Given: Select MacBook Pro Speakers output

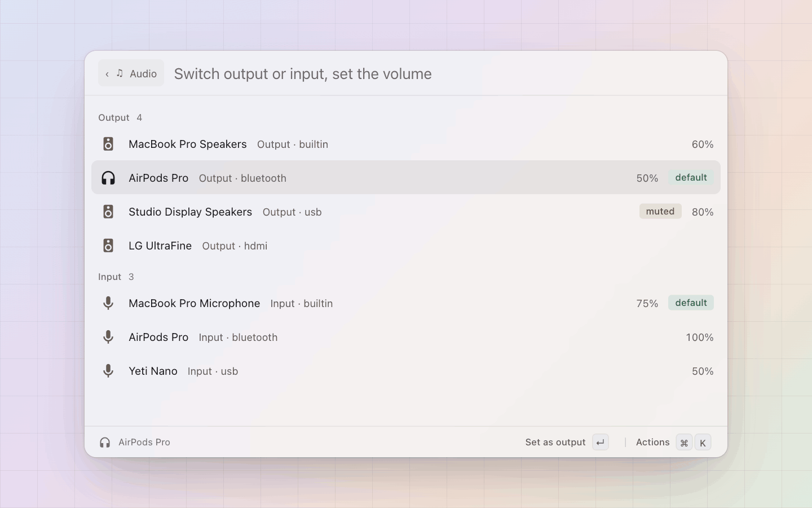Looking at the screenshot, I should [406, 144].
